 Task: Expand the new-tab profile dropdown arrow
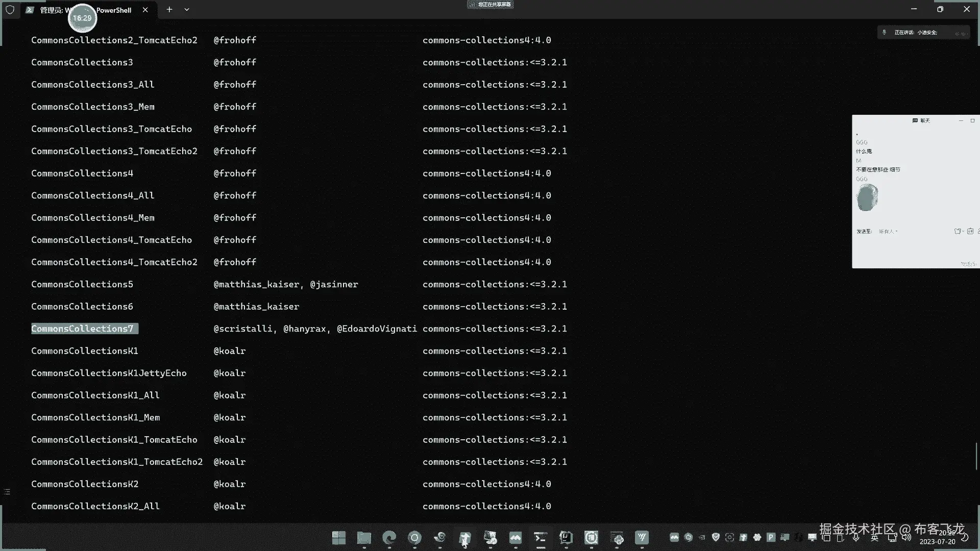187,9
